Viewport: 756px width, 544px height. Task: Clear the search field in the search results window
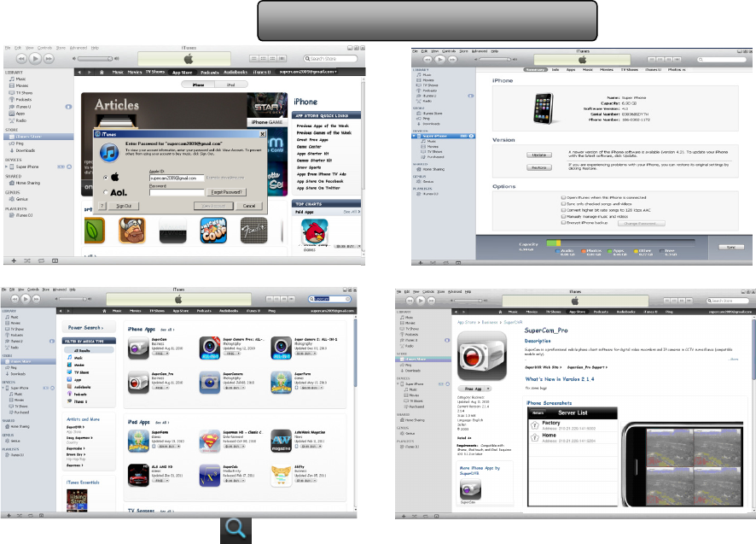pos(347,299)
